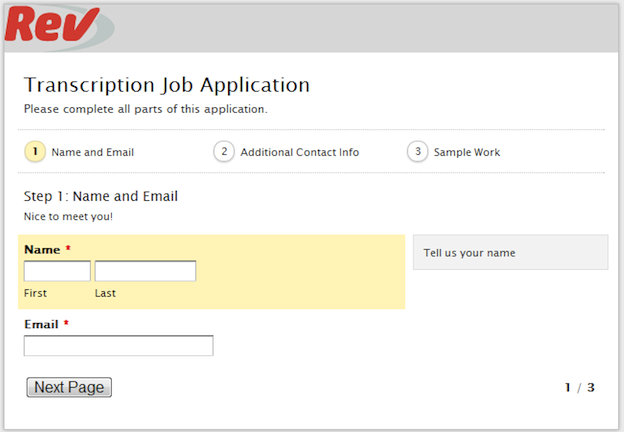Click the Last sublabel under name
The width and height of the screenshot is (624, 432).
point(105,293)
